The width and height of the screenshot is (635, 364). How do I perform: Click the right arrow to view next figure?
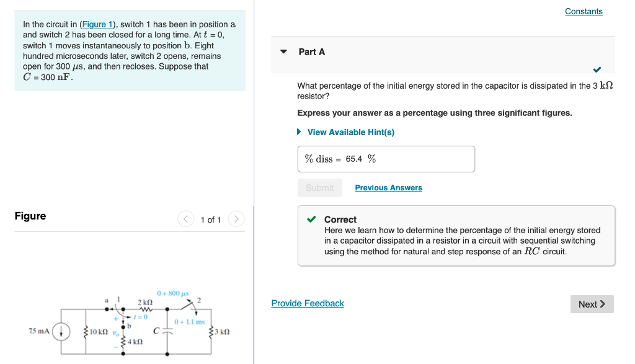click(x=236, y=219)
